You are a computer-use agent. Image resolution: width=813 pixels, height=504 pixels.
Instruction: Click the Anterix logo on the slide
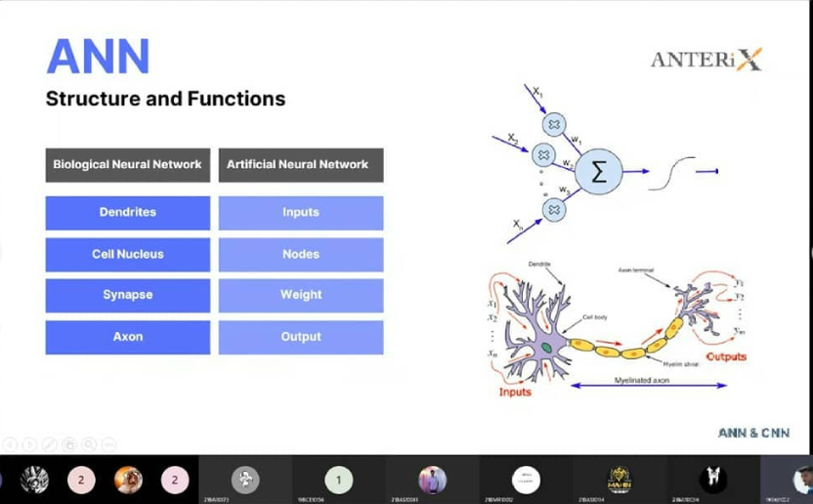click(706, 60)
